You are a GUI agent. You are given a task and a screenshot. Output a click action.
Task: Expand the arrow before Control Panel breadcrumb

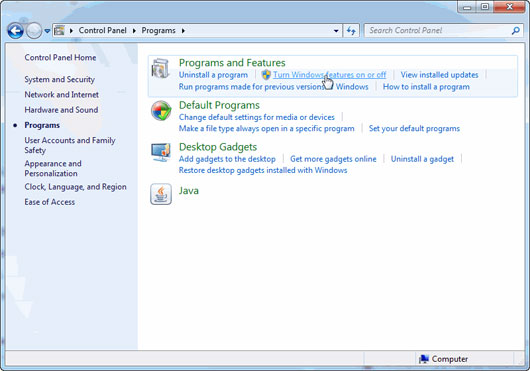pos(71,31)
